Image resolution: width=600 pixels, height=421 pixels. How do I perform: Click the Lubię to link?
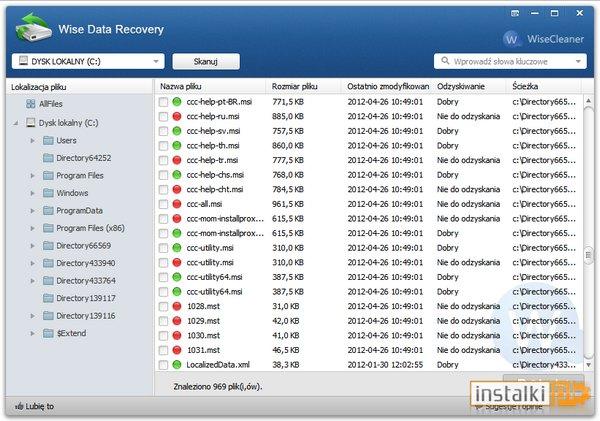(39, 406)
